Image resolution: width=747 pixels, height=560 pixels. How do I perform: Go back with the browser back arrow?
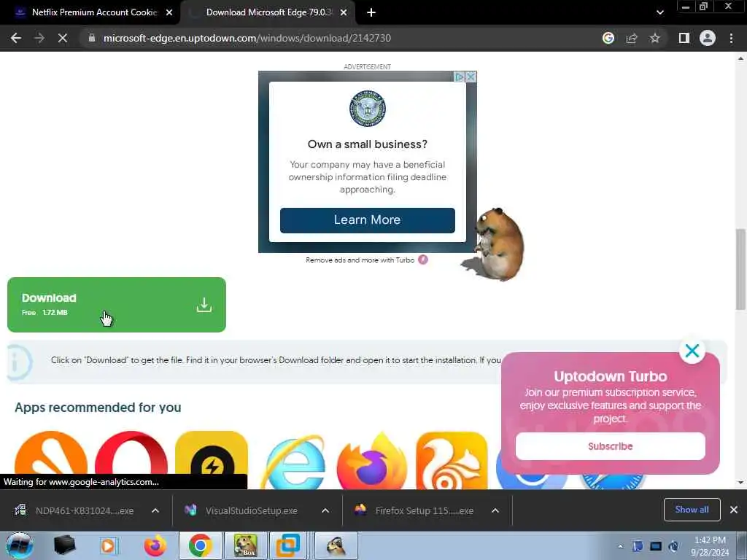coord(16,38)
